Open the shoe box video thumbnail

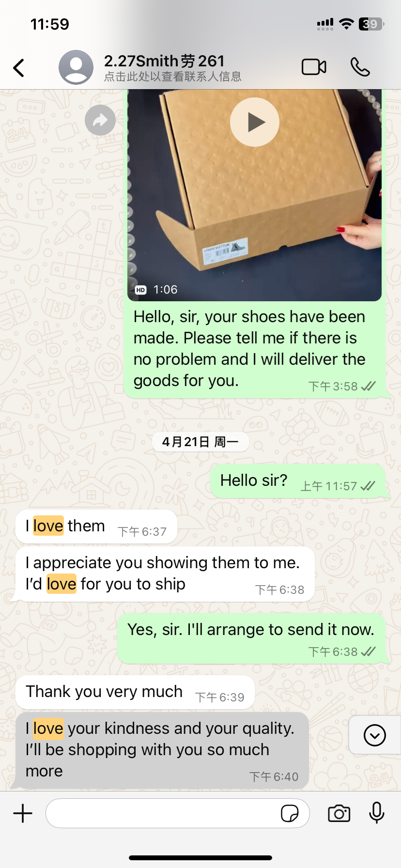pos(255,195)
